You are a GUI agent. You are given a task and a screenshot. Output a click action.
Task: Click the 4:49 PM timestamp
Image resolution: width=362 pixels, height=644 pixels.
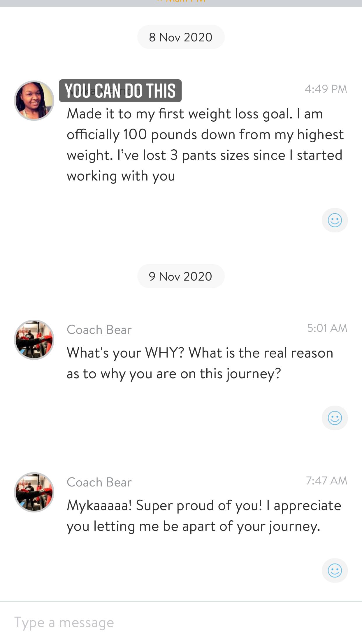(x=326, y=89)
